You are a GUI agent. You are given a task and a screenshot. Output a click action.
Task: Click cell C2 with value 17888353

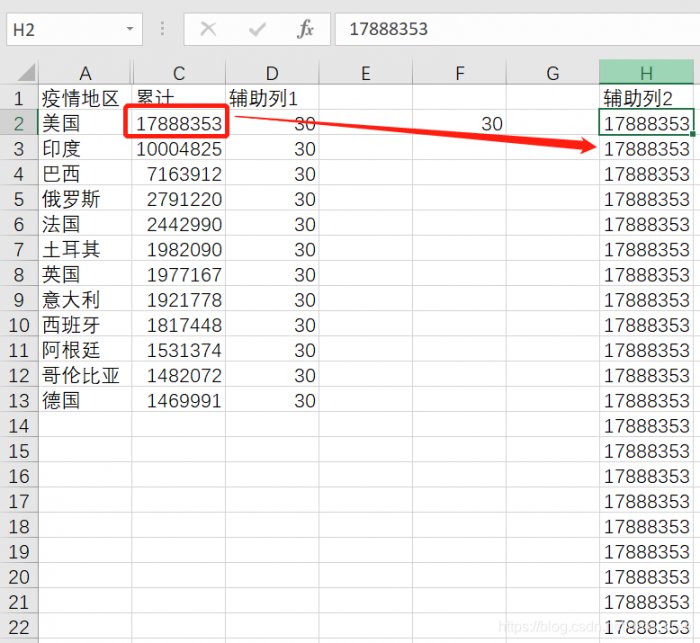[x=178, y=124]
